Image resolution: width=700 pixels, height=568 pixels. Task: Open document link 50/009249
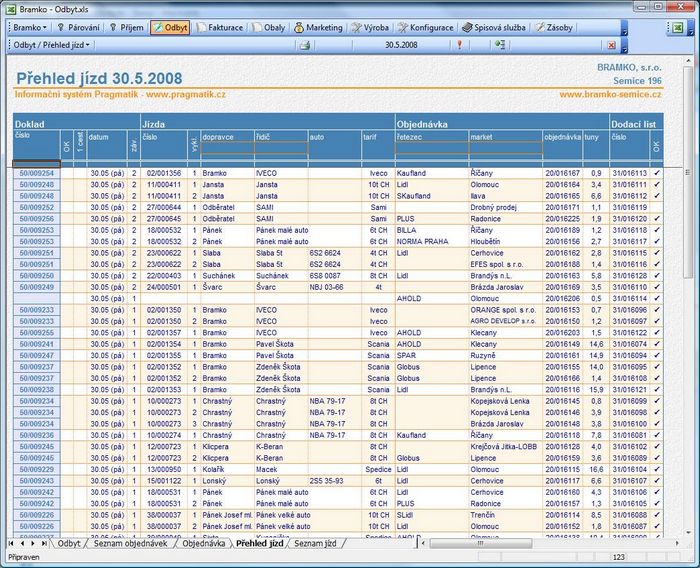click(37, 287)
